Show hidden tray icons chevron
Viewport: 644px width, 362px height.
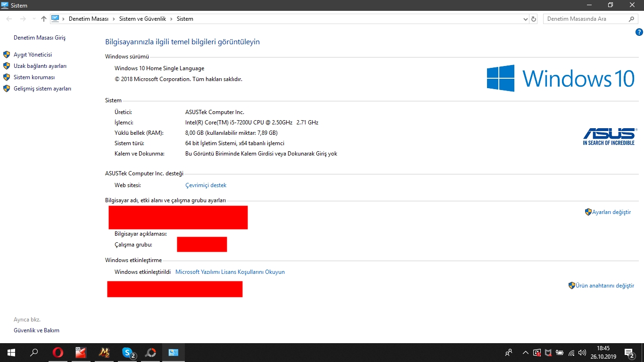point(526,353)
